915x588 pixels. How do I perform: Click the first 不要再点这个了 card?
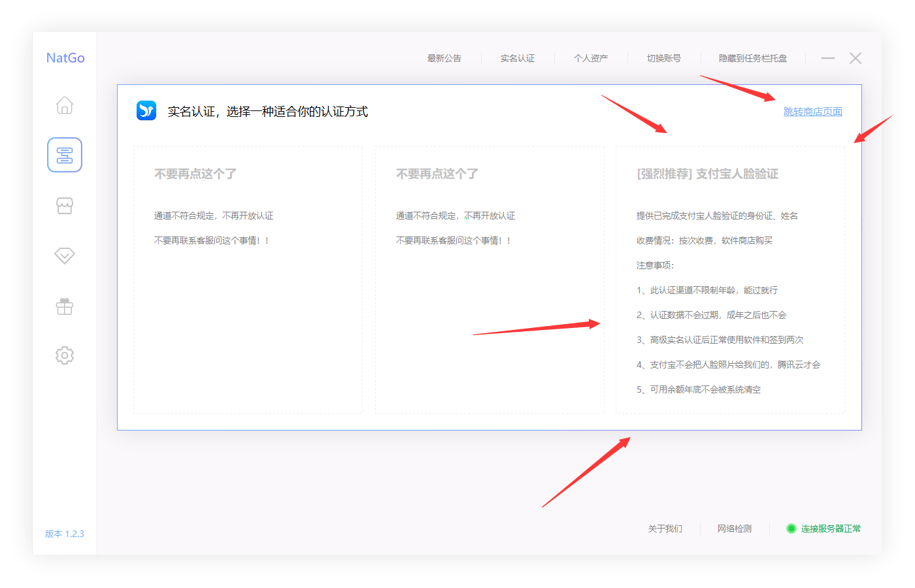point(248,281)
